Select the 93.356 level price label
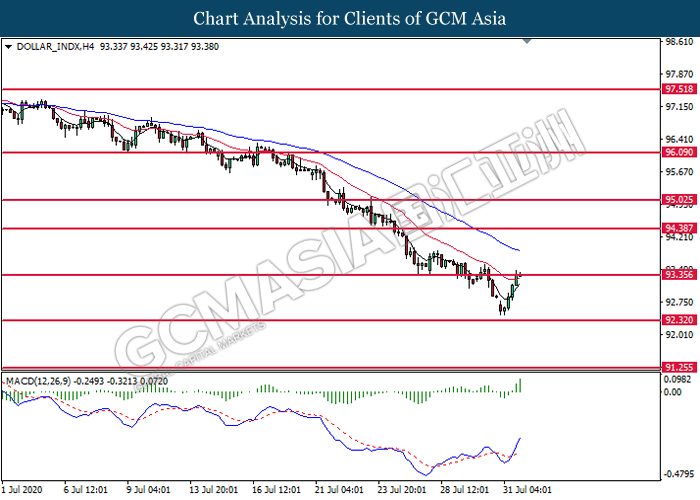 (x=679, y=274)
